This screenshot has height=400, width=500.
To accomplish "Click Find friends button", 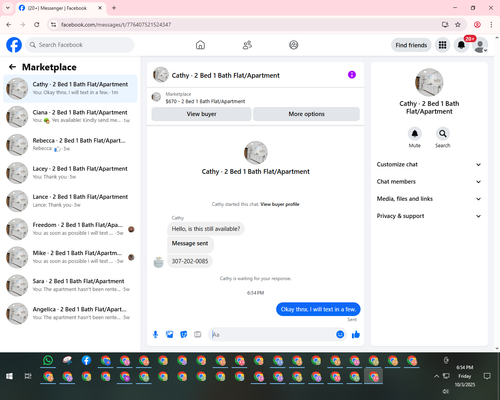I will point(411,45).
